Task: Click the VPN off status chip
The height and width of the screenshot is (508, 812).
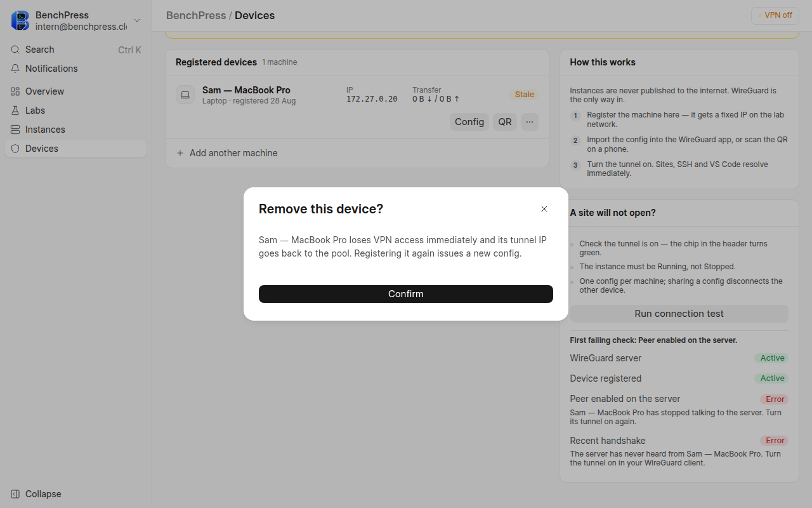Action: (775, 15)
